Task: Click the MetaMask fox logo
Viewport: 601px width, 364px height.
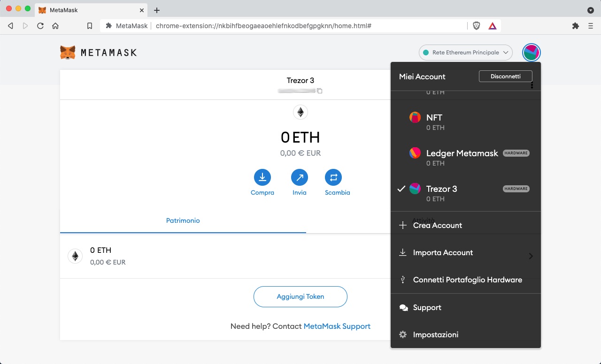Action: pos(68,53)
